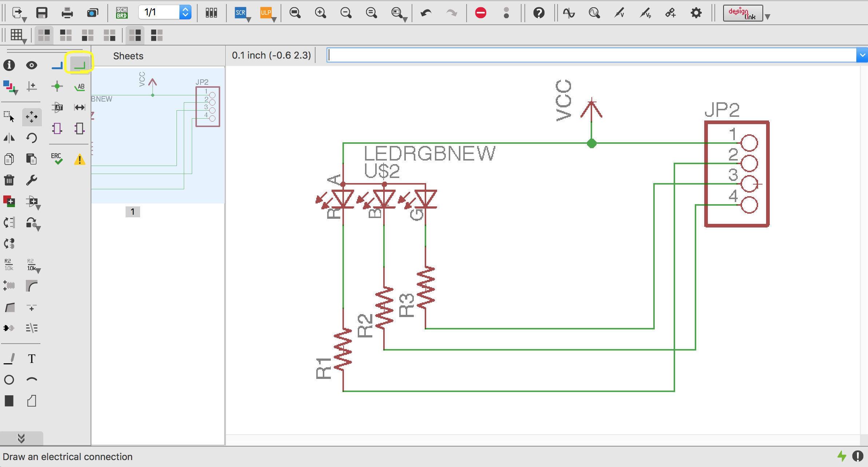Select the Mark tool
This screenshot has height=467, width=868.
point(32,87)
